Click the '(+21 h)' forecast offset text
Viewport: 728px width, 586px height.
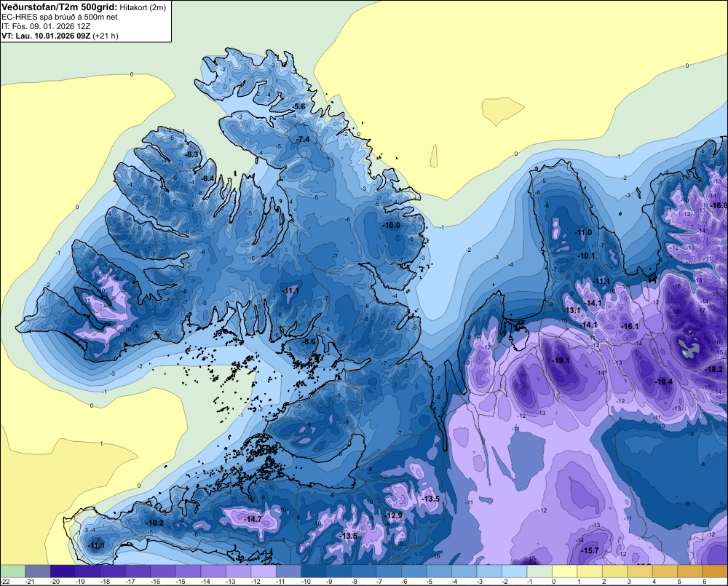[106, 36]
